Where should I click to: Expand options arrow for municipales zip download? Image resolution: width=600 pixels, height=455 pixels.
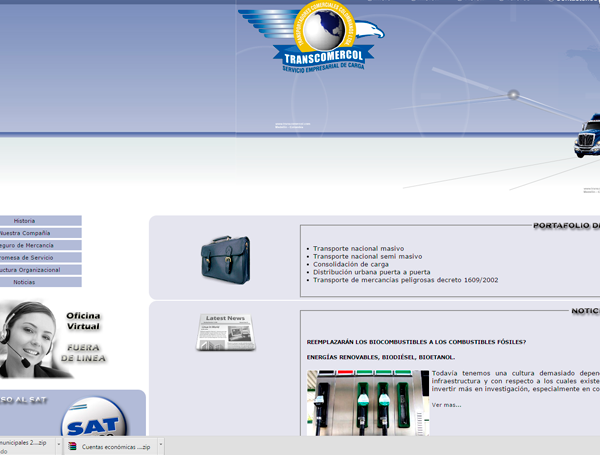click(x=59, y=445)
